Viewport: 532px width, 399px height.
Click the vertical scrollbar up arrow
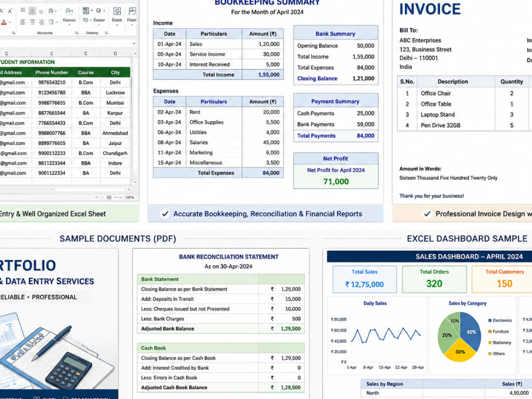coord(135,54)
